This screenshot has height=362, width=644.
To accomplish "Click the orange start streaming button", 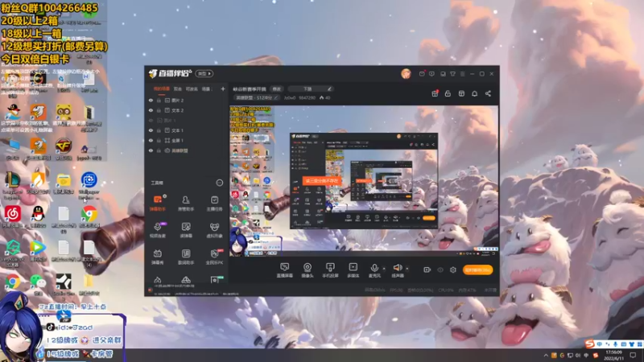I will tap(477, 269).
